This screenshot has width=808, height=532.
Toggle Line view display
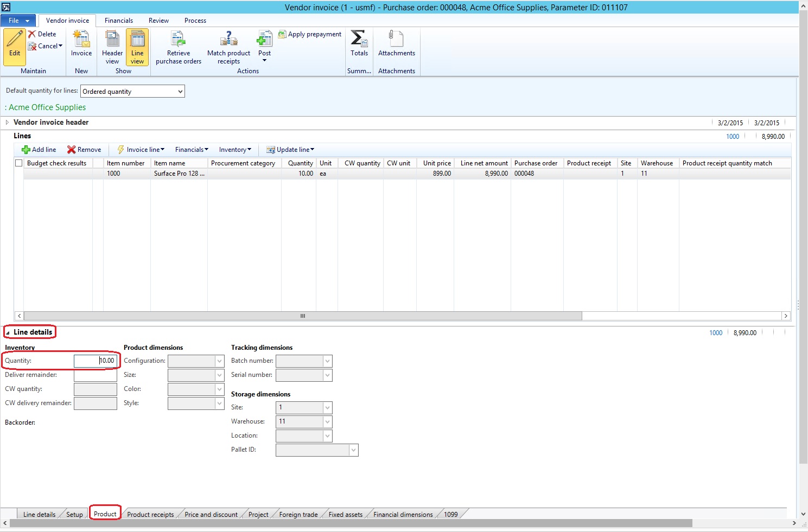click(x=137, y=47)
